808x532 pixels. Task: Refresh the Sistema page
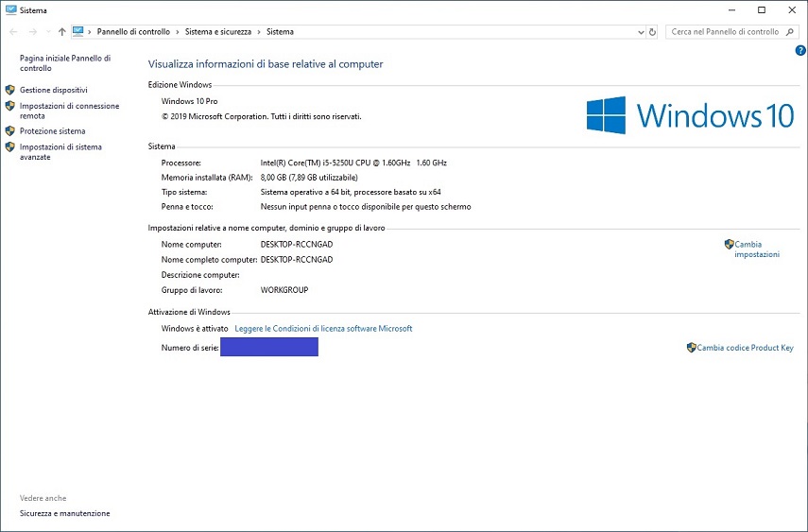652,32
